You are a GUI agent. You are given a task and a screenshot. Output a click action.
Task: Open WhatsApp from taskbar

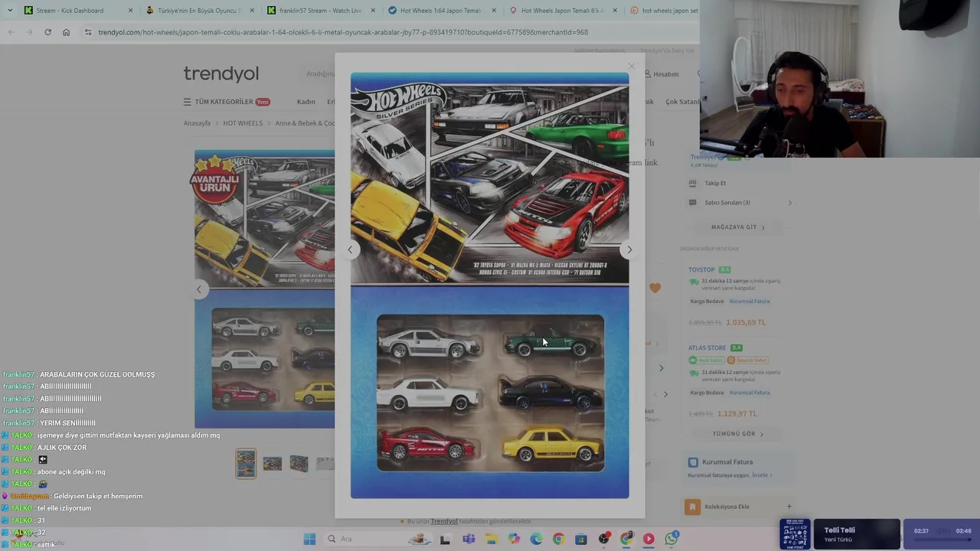[671, 539]
